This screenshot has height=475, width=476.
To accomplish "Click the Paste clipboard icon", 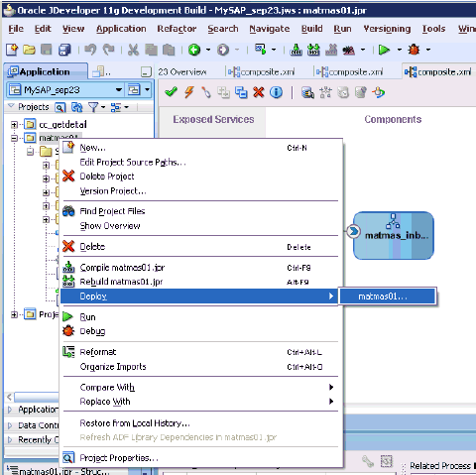I will point(169,50).
